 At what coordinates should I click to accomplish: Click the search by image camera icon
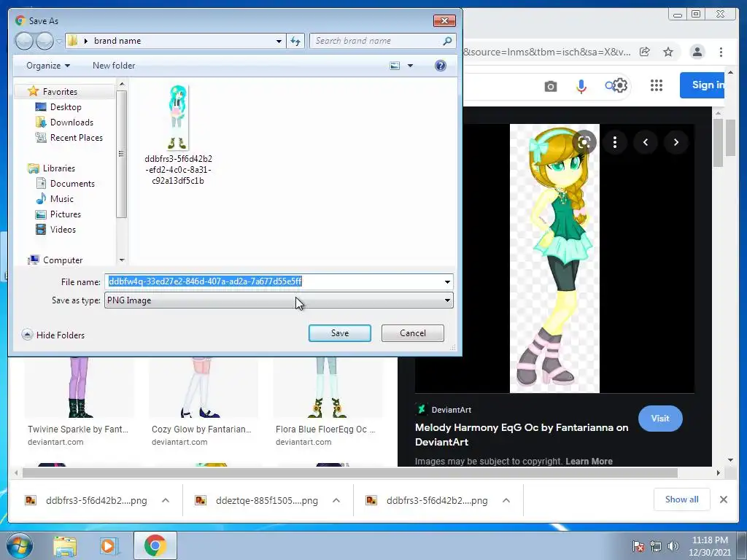point(551,86)
